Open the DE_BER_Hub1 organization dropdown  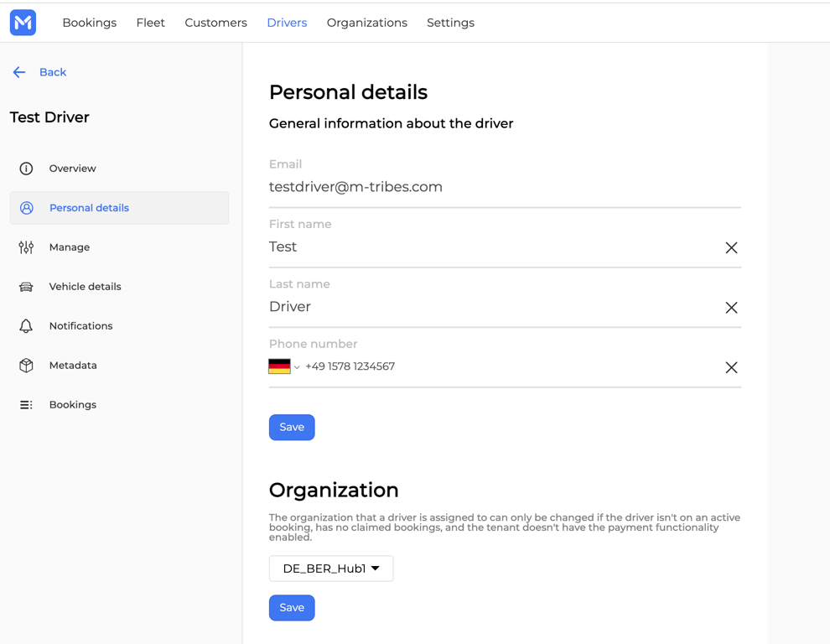(x=331, y=569)
